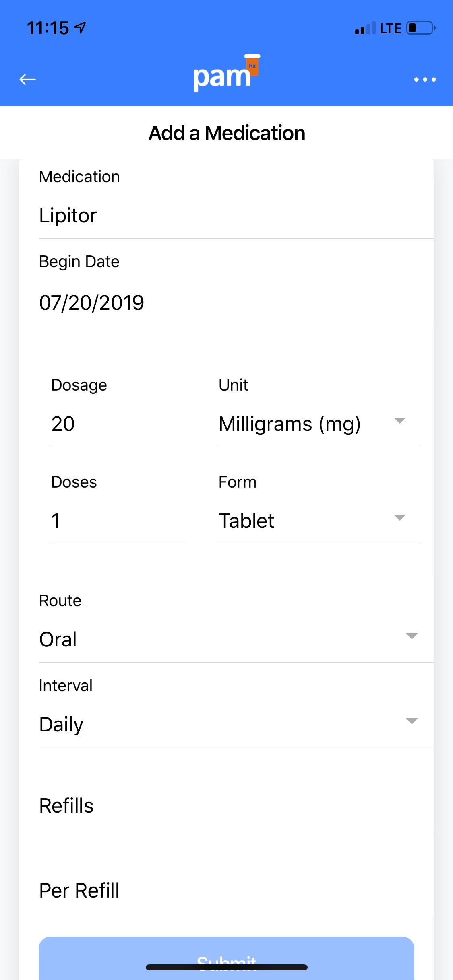453x980 pixels.
Task: Tap the iOS home indicator bar
Action: click(x=227, y=967)
